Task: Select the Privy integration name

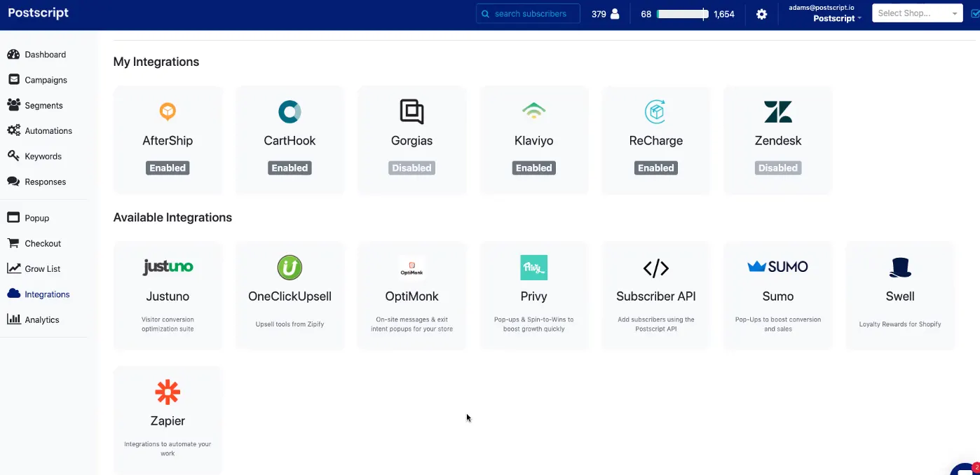Action: click(x=533, y=296)
